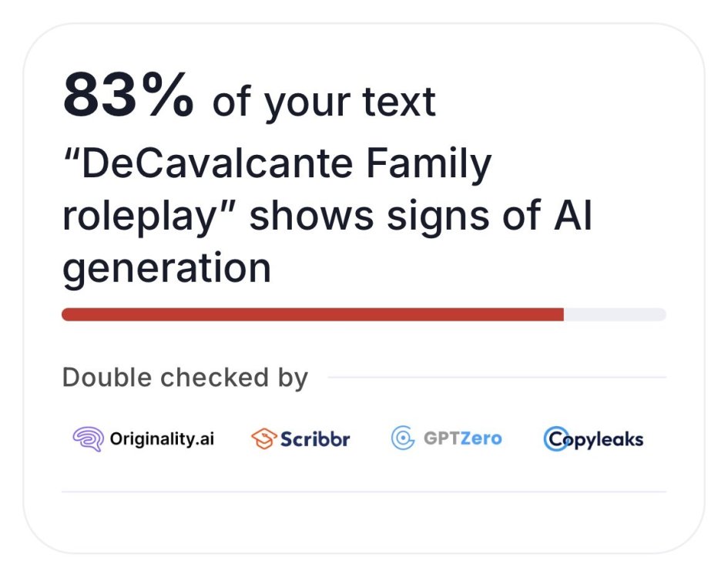Click the "of your text" caption
The width and height of the screenshot is (728, 578).
324,102
